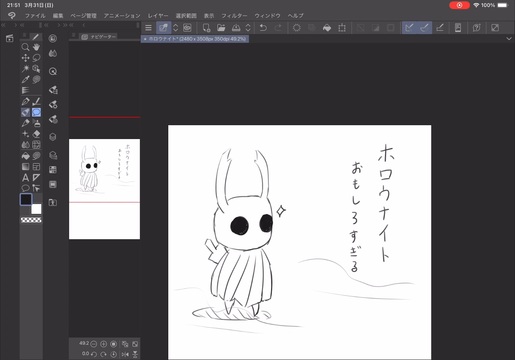Screen dimensions: 515x360
Task: Open the ナビゲーター panel tab
Action: tap(99, 37)
